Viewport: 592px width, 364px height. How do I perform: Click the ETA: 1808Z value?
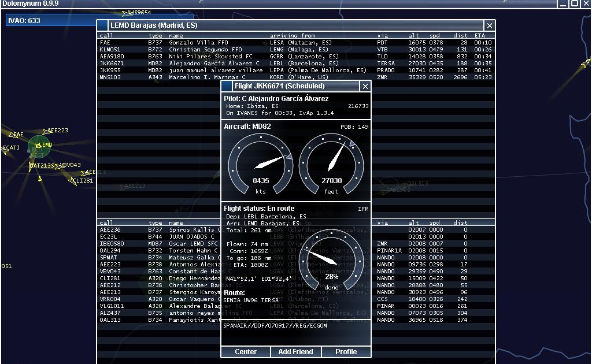(251, 265)
